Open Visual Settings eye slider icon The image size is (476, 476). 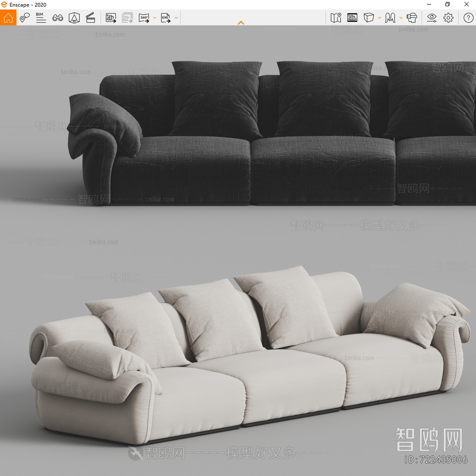click(432, 18)
